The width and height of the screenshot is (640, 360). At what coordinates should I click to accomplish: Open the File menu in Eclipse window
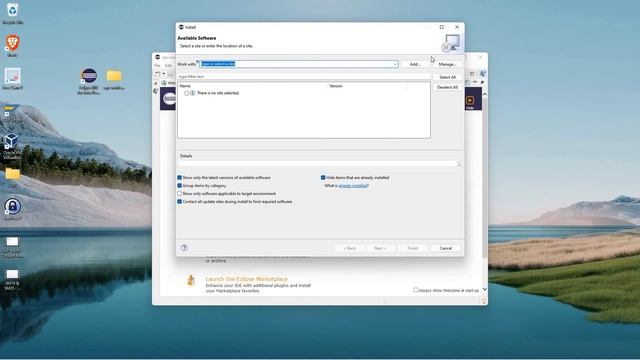coord(157,65)
